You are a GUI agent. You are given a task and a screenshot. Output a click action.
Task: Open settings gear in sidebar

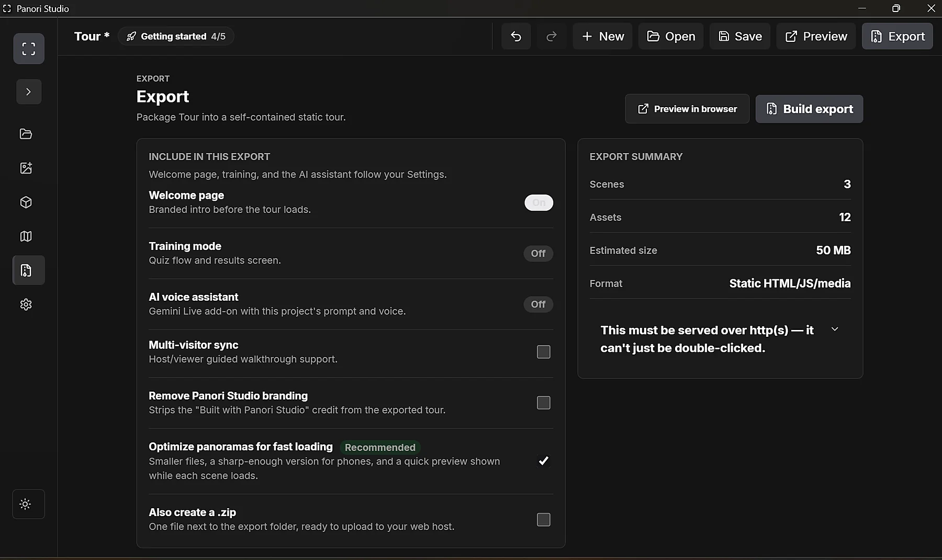pos(26,304)
